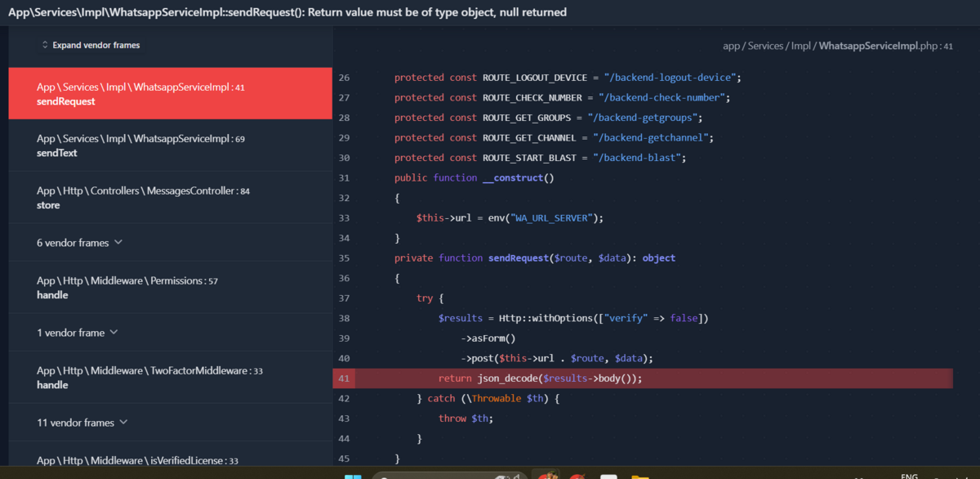Screen dimensions: 980x479
Task: Click the try { statement line
Action: tap(430, 298)
